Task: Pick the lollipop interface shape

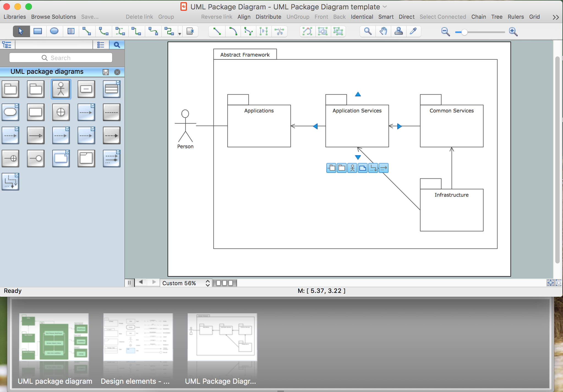Action: click(36, 159)
